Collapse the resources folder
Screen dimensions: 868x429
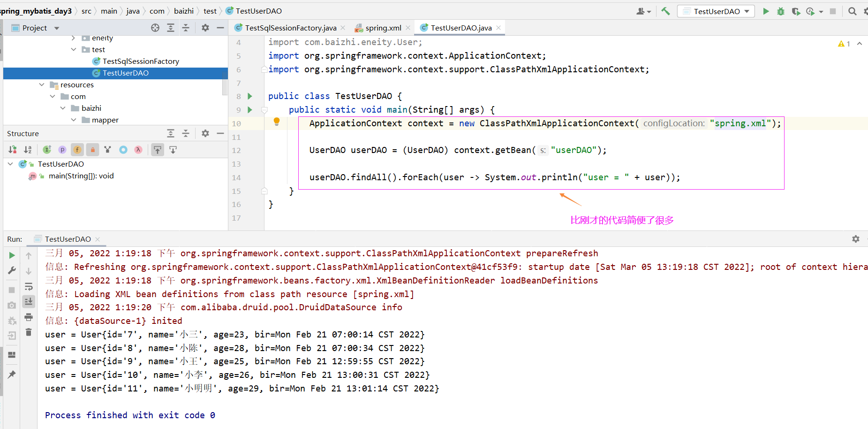point(42,84)
